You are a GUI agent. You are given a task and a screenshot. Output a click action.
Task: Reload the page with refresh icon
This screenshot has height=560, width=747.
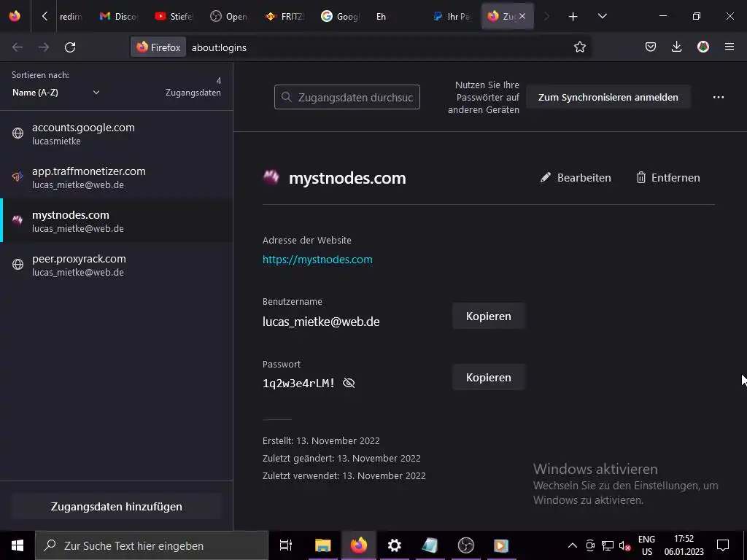coord(70,47)
